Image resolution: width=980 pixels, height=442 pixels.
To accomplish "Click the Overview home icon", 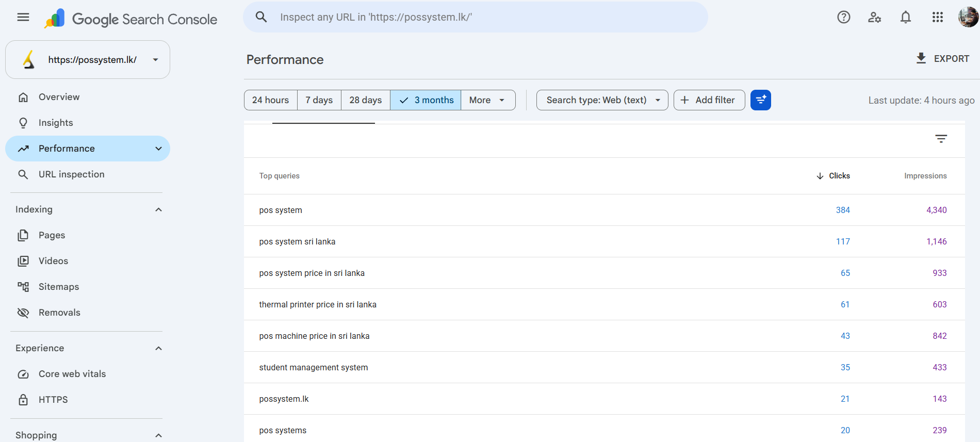I will tap(23, 97).
